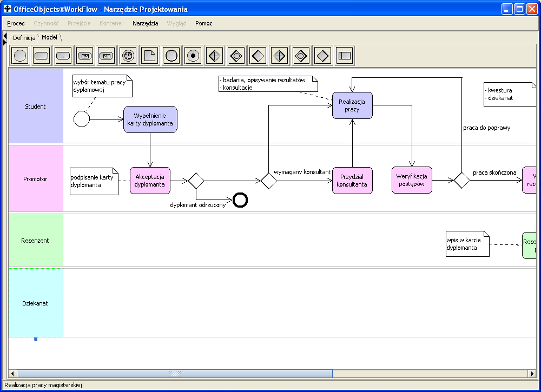Click the greyed Kontener menu

tap(111, 23)
